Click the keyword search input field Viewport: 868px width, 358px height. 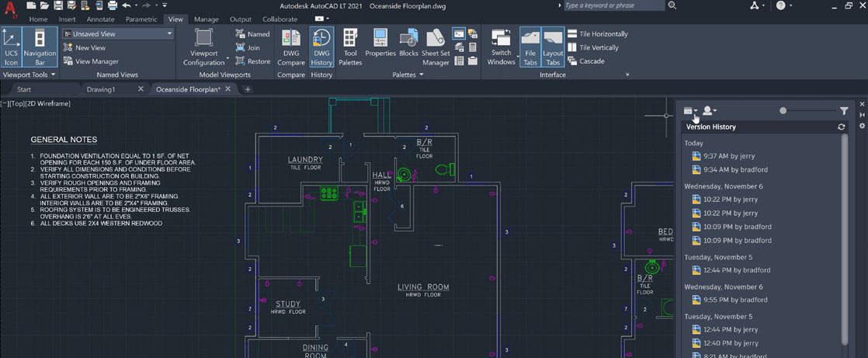pos(614,5)
